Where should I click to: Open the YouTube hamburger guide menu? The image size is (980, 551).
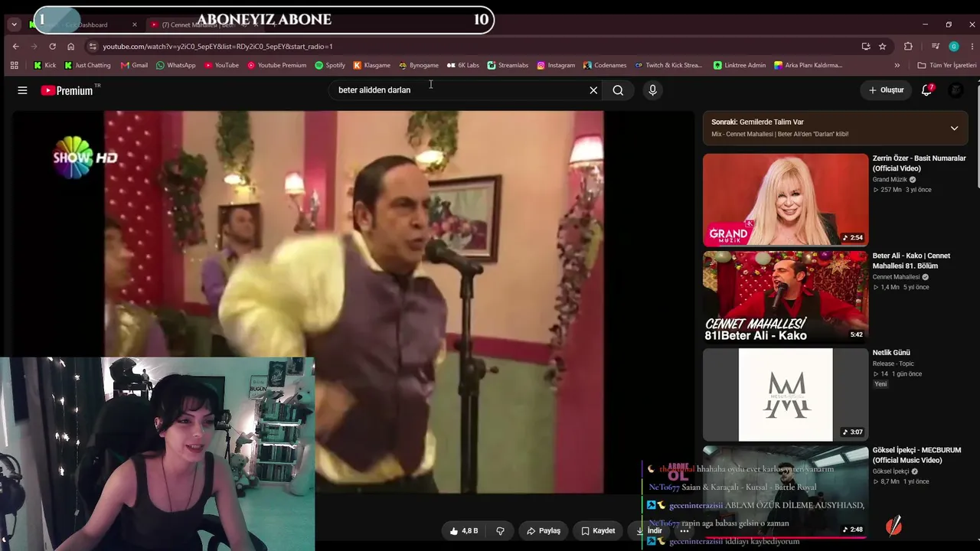pyautogui.click(x=22, y=90)
